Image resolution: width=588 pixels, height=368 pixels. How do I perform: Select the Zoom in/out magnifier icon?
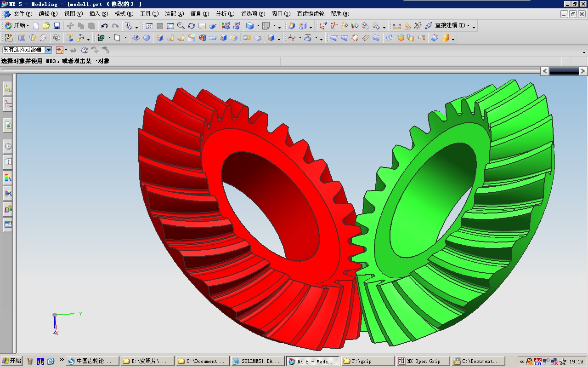[x=181, y=26]
